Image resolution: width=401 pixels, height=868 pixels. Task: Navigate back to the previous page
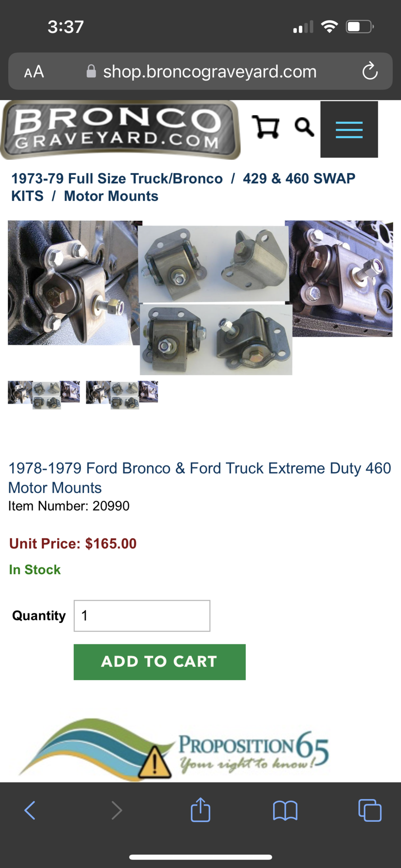[x=29, y=810]
